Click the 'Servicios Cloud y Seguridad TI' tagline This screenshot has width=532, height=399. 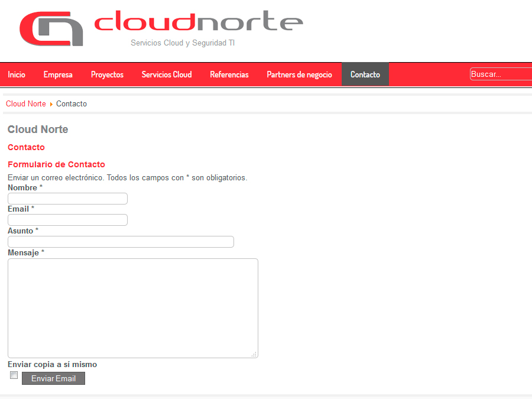click(x=183, y=43)
